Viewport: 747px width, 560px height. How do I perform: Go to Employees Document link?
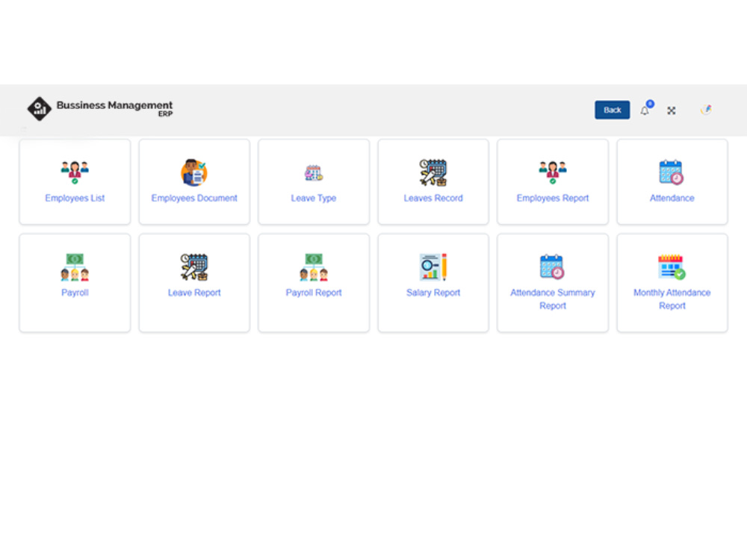[x=194, y=198]
